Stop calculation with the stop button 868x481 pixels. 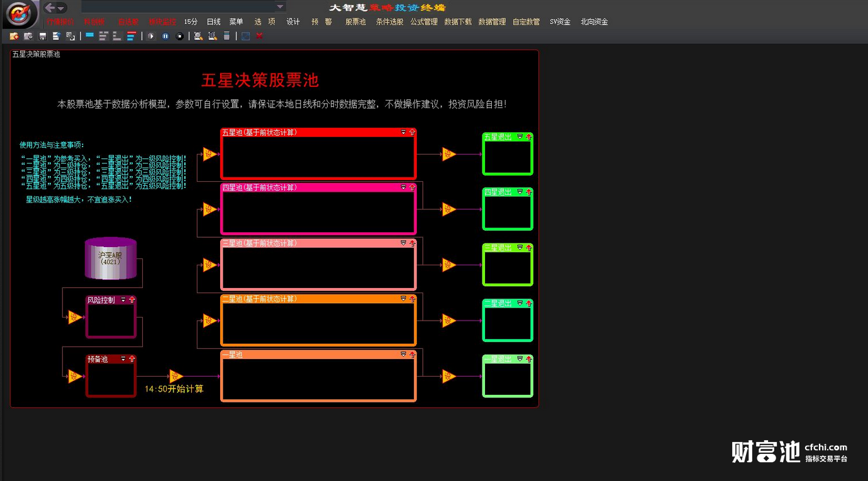coord(180,36)
